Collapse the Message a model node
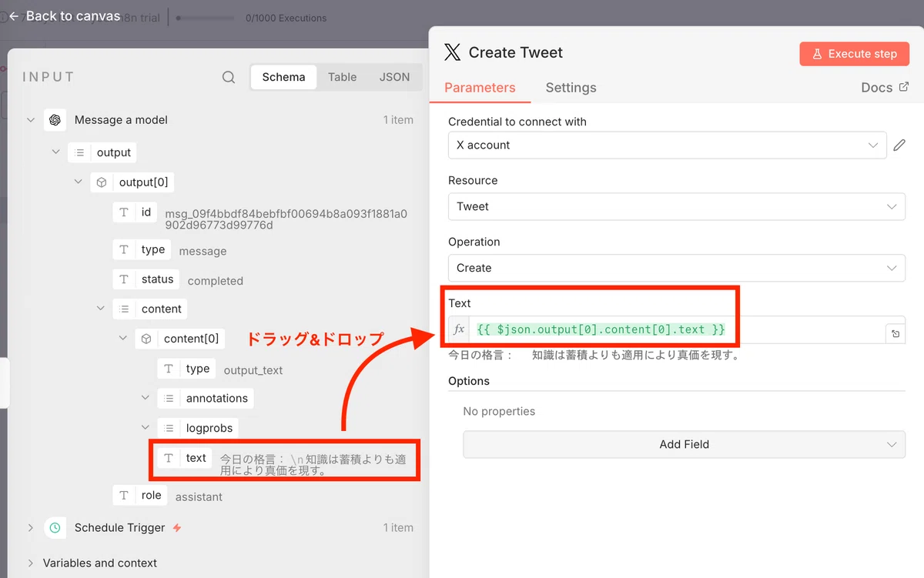Image resolution: width=924 pixels, height=578 pixels. (31, 120)
